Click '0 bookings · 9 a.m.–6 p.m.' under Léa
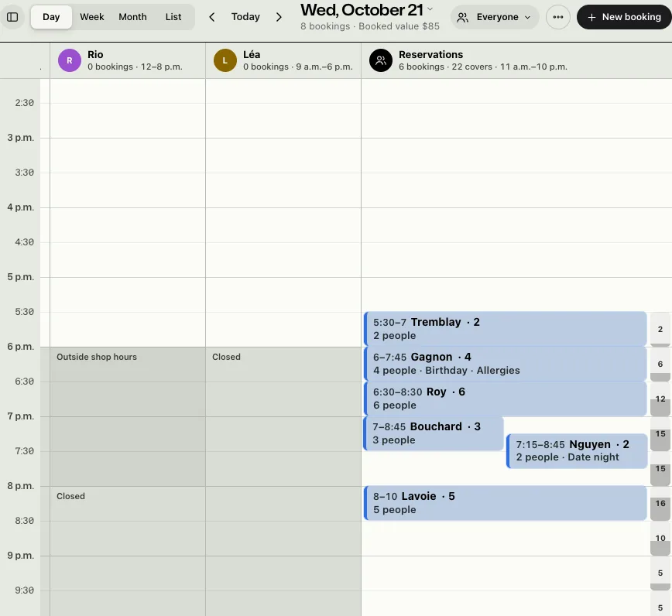 click(x=298, y=67)
